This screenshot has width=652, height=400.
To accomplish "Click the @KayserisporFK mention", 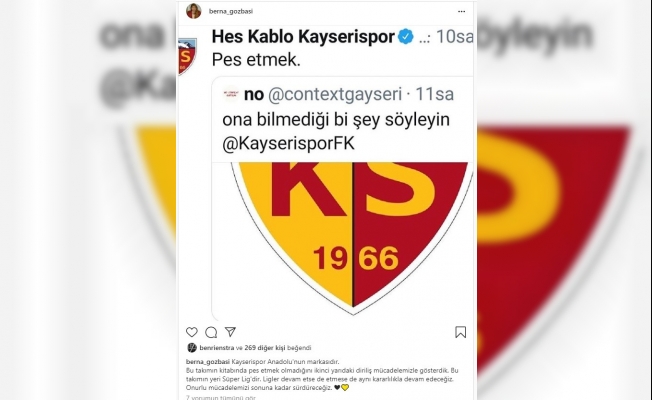I will coord(289,144).
